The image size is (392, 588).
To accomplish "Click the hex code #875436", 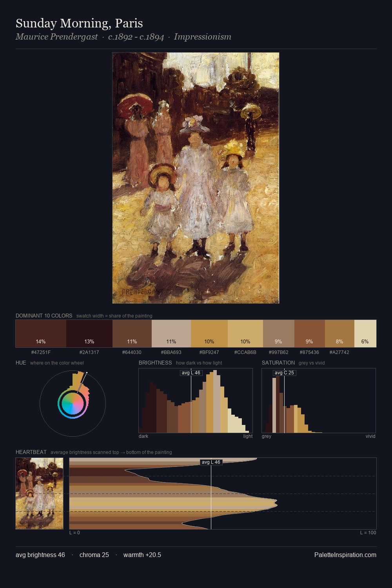I will (x=310, y=352).
